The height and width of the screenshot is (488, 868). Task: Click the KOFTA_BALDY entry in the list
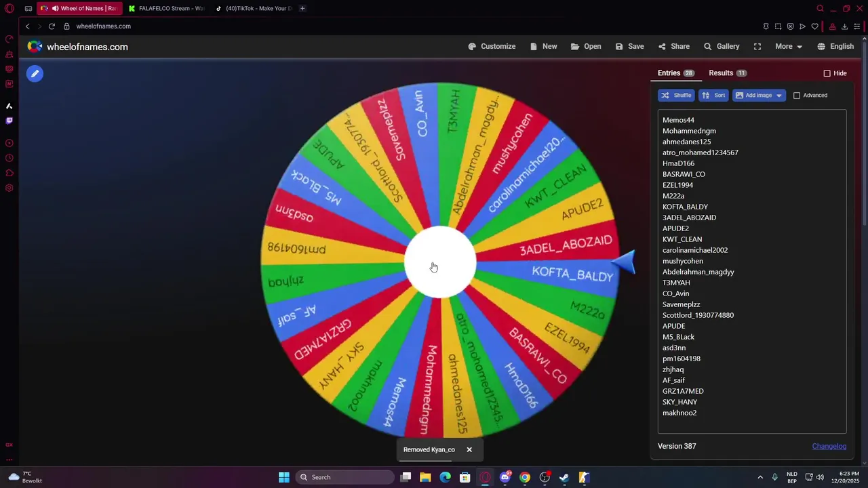pyautogui.click(x=685, y=207)
